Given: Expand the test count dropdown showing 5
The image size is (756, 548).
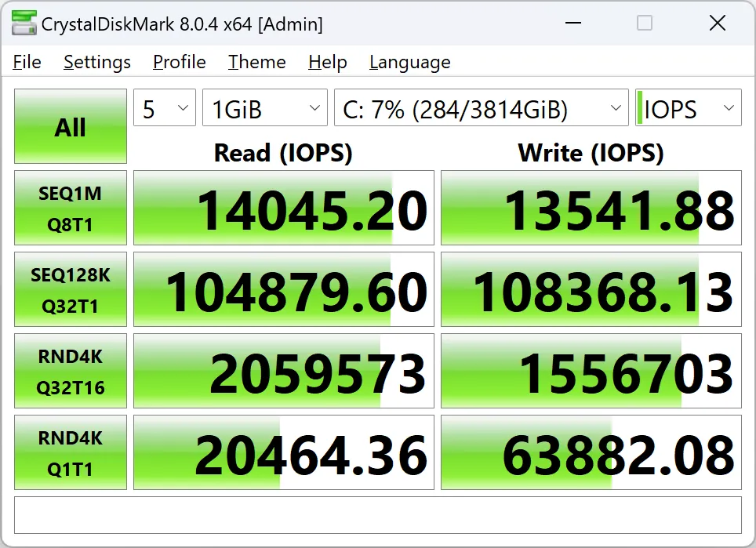Looking at the screenshot, I should point(165,108).
